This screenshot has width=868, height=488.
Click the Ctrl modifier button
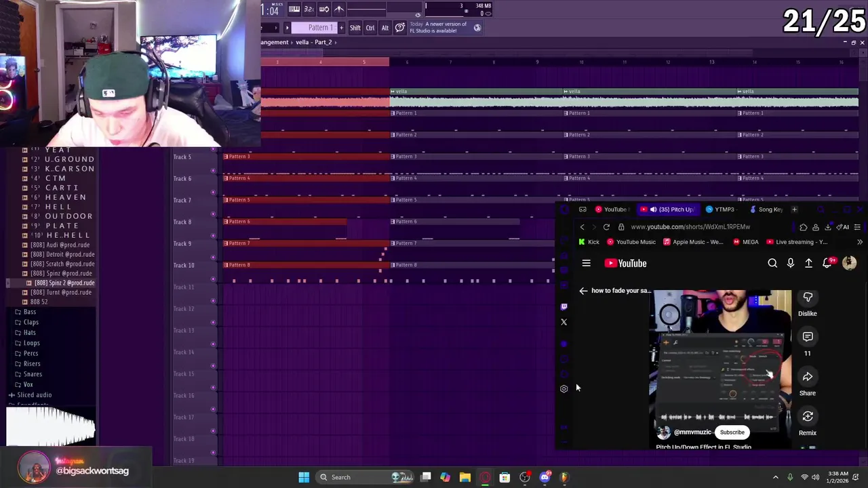point(370,28)
